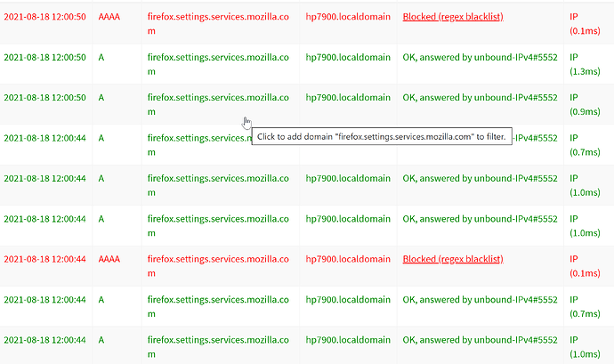Select AAAA type in 12:00:44 blocked row
The width and height of the screenshot is (614, 364).
pyautogui.click(x=111, y=259)
